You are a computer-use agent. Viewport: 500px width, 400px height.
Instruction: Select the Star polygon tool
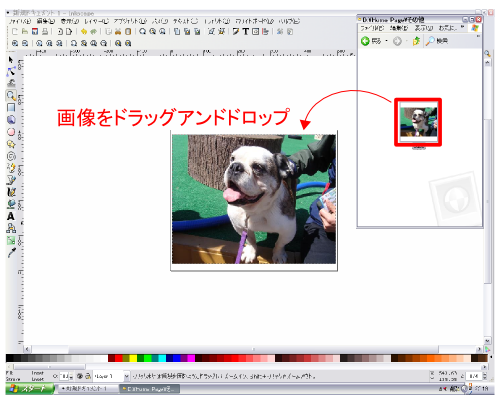(x=11, y=144)
